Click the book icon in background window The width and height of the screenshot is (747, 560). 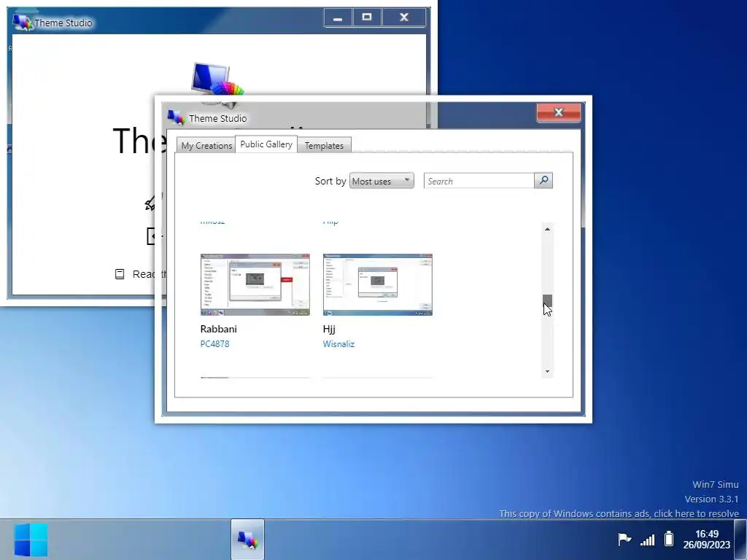[x=120, y=274]
